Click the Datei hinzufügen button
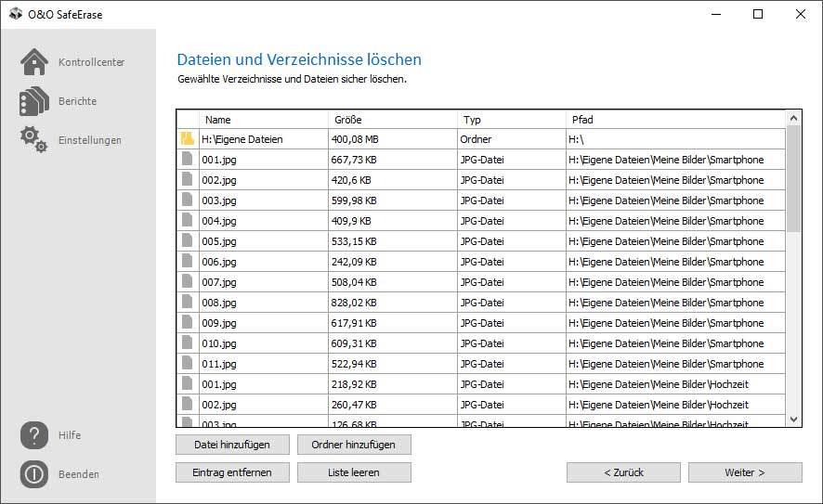Screen dimensions: 823x504 tap(232, 445)
